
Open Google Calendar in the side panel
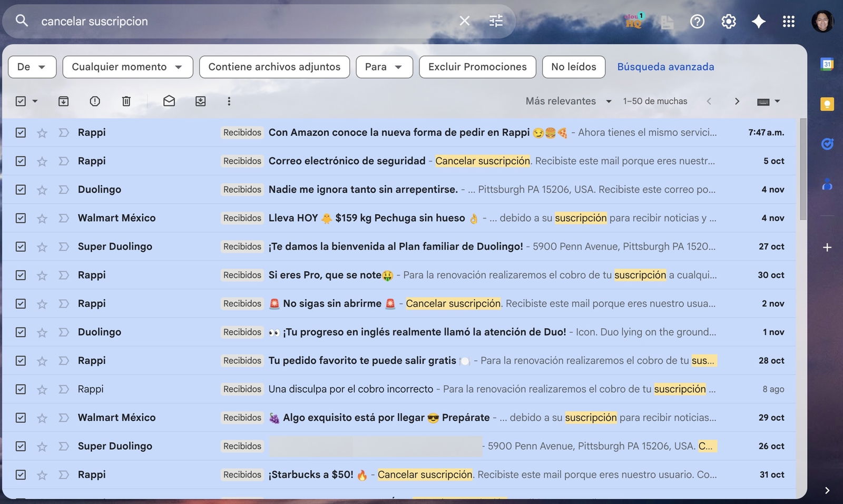click(827, 64)
